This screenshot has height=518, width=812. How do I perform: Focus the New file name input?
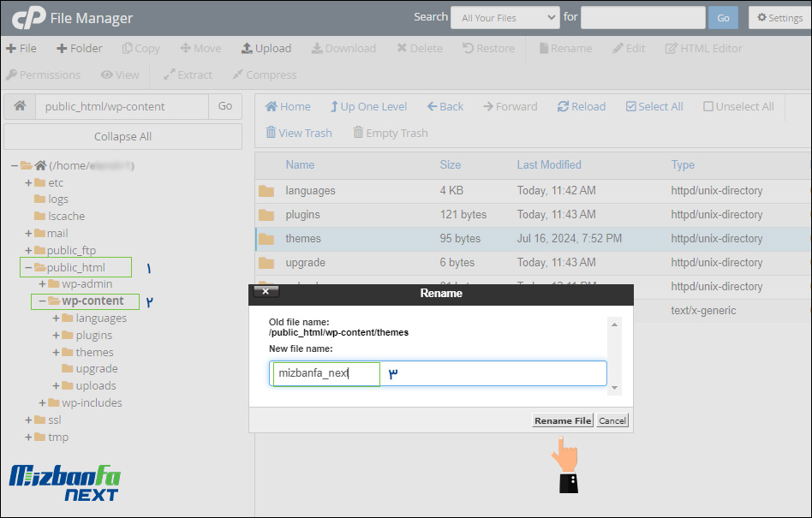click(438, 373)
